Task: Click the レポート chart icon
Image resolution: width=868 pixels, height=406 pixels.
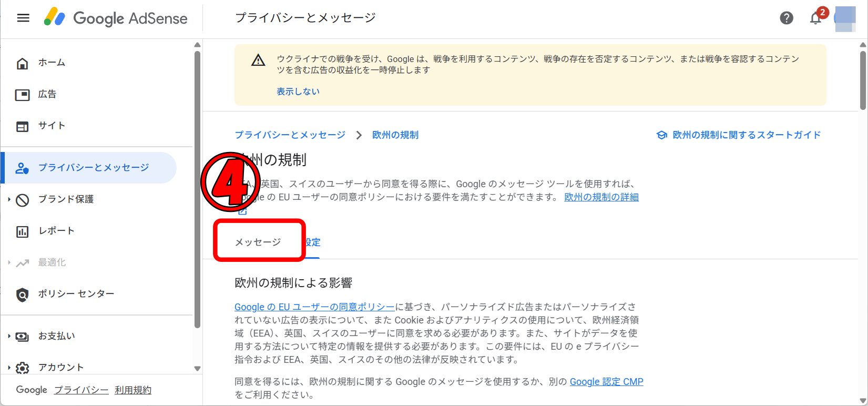Action: tap(22, 231)
